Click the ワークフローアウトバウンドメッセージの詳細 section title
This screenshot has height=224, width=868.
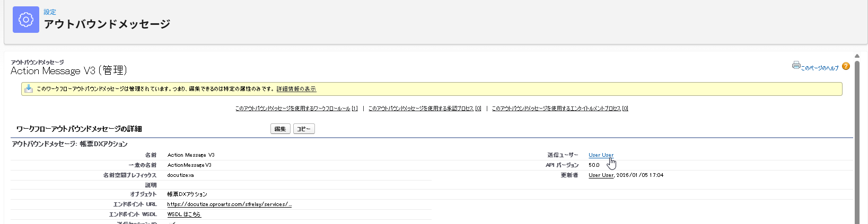tap(79, 129)
